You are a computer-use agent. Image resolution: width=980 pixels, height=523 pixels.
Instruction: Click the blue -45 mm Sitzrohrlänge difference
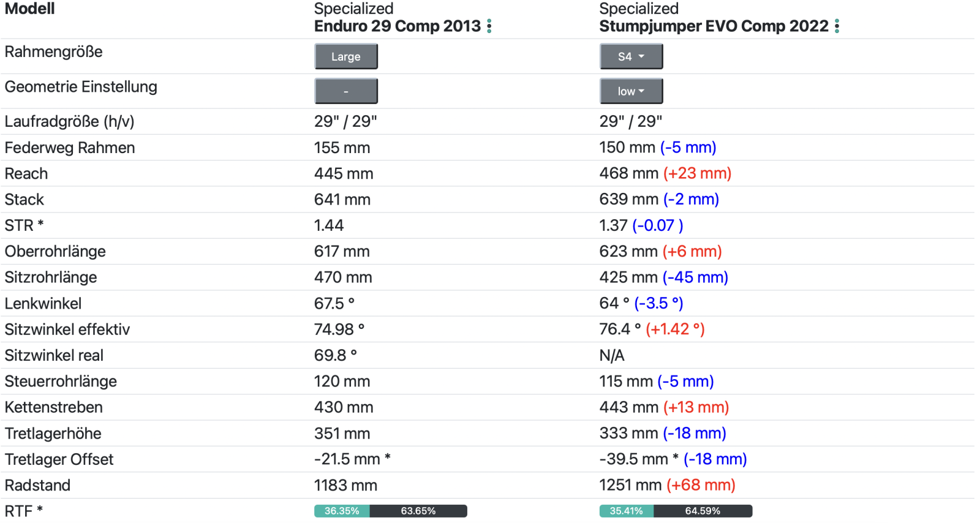[695, 277]
